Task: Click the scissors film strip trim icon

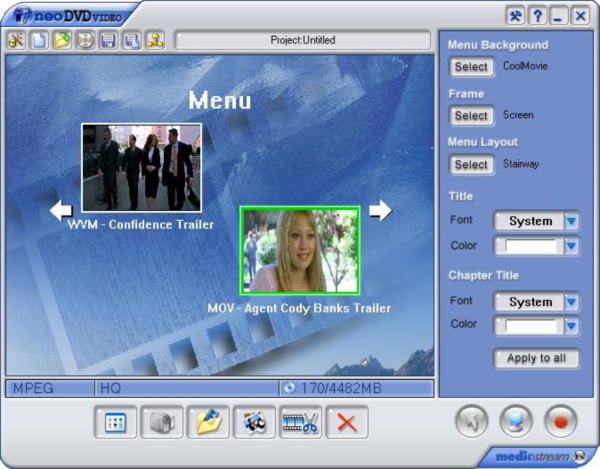Action: pyautogui.click(x=300, y=422)
